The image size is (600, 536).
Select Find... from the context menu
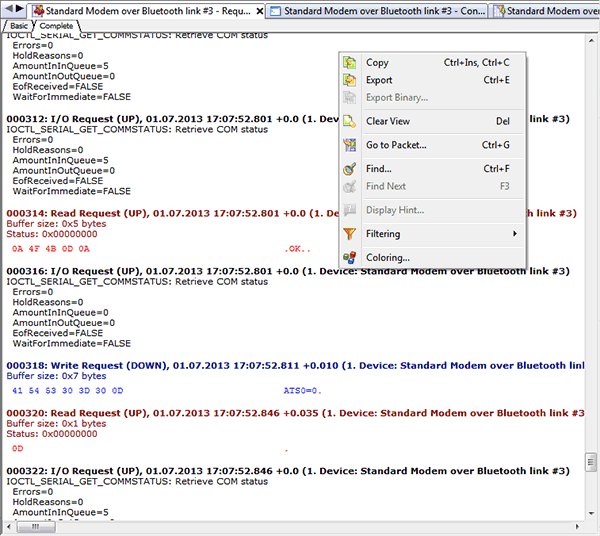tap(432, 169)
